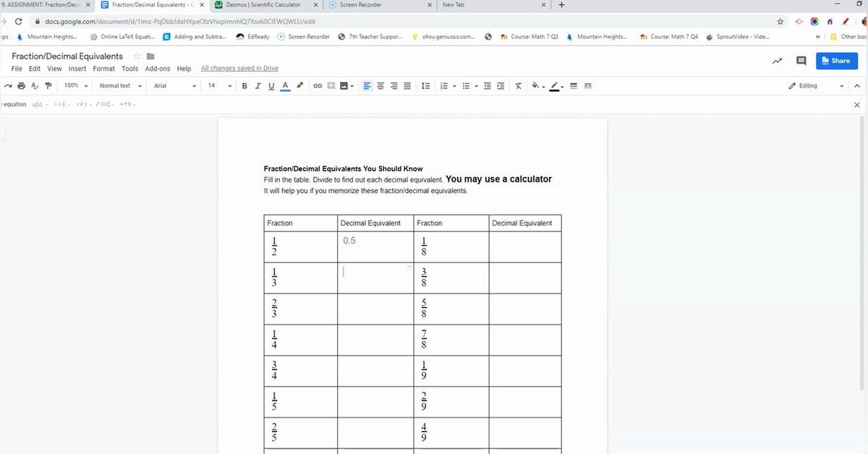This screenshot has width=868, height=454.
Task: Open the Edit menu
Action: pyautogui.click(x=35, y=69)
